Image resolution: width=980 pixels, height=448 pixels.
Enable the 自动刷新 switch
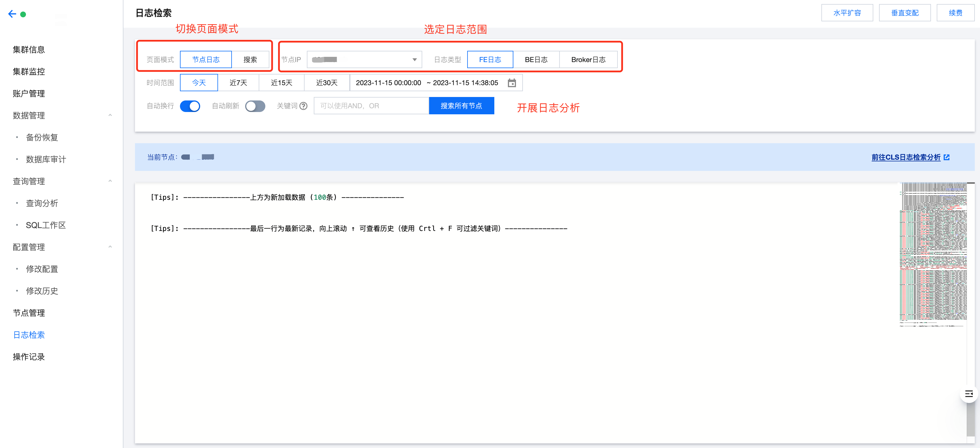pyautogui.click(x=255, y=106)
